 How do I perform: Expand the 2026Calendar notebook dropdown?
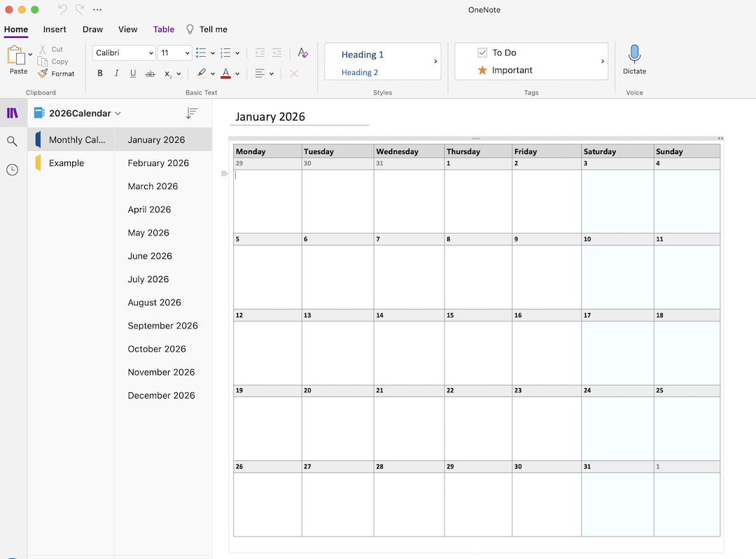pyautogui.click(x=118, y=113)
